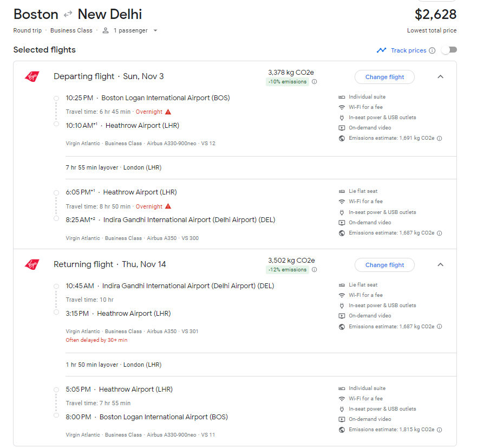This screenshot has height=448, width=477.
Task: Click the -10% emissions badge
Action: pos(286,82)
